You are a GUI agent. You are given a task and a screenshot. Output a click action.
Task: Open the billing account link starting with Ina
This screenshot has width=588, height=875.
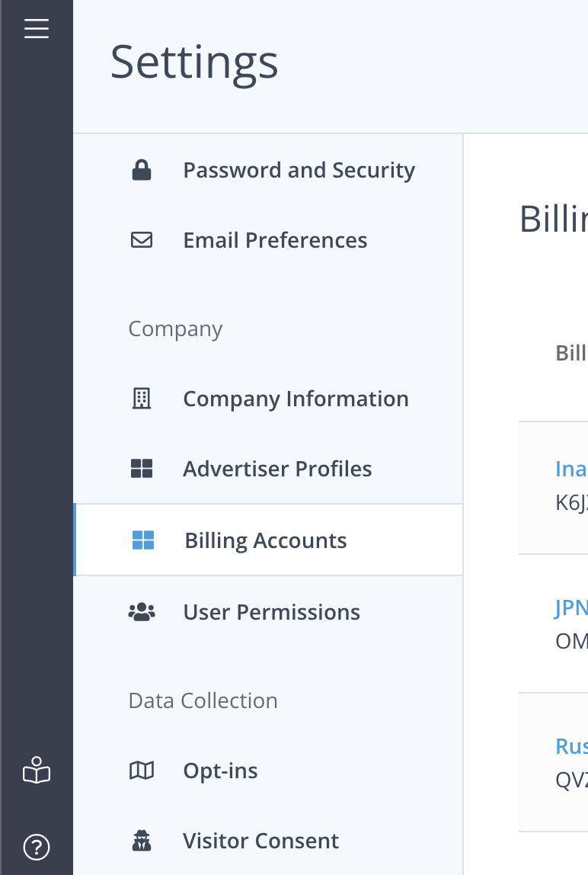point(571,469)
